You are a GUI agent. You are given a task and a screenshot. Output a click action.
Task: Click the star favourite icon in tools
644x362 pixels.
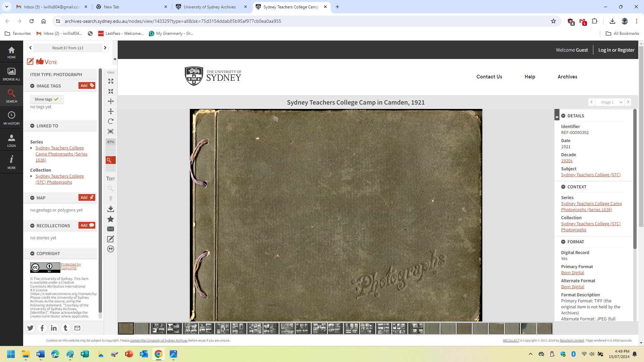coord(111,219)
